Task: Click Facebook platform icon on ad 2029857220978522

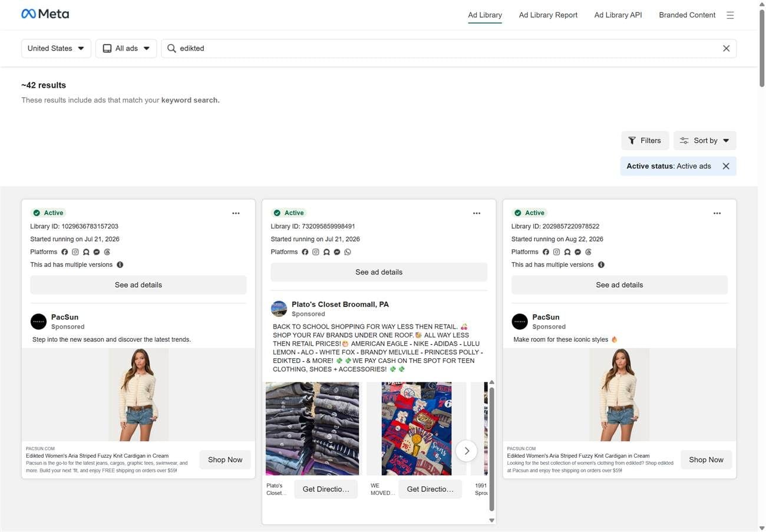Action: [x=546, y=252]
